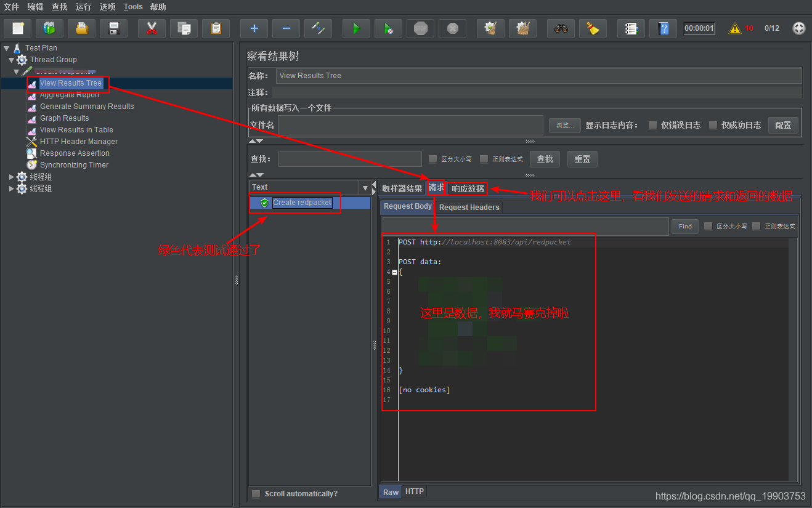Image resolution: width=812 pixels, height=508 pixels.
Task: Enable the 仅错误日志 checkbox
Action: click(652, 125)
